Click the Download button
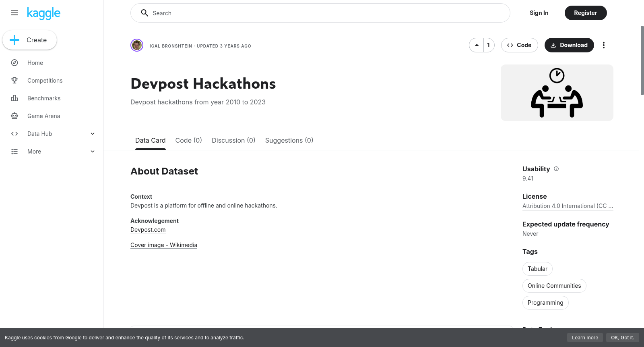 point(569,45)
